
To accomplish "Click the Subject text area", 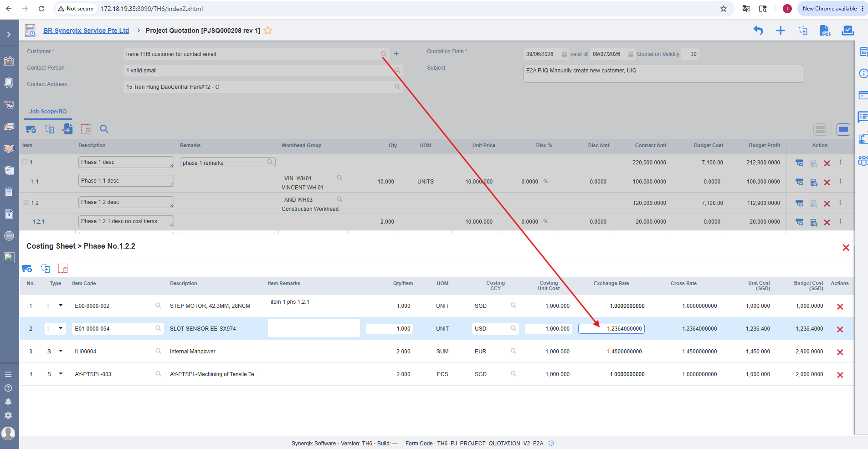I will tap(663, 74).
